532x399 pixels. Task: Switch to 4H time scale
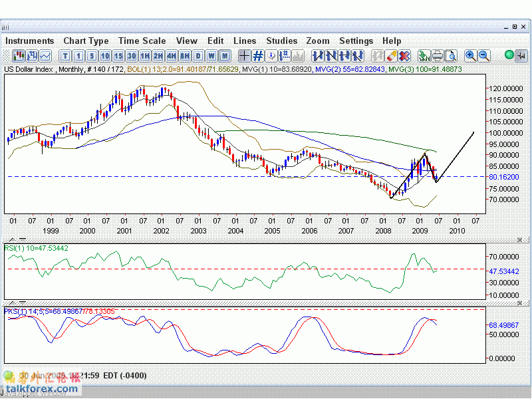coord(172,56)
